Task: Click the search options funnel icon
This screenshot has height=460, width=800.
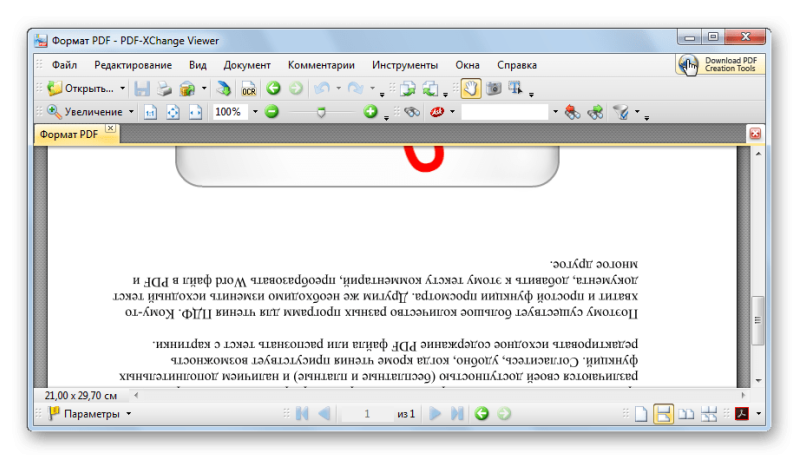Action: tap(620, 112)
